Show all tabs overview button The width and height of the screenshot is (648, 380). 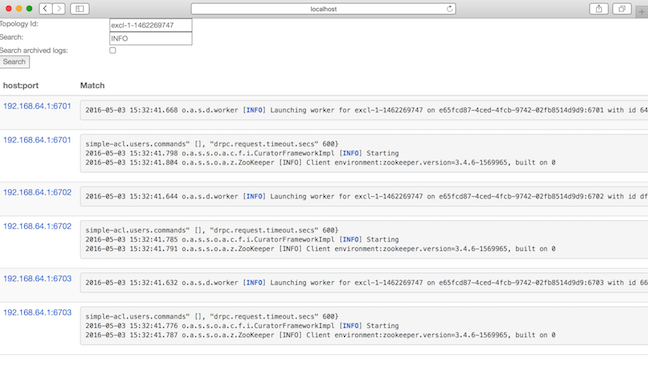click(622, 9)
